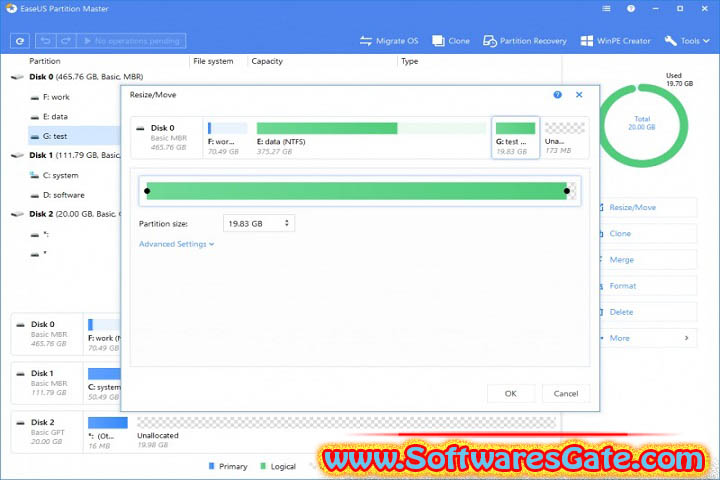
Task: Click the Partition size input field
Action: 259,224
